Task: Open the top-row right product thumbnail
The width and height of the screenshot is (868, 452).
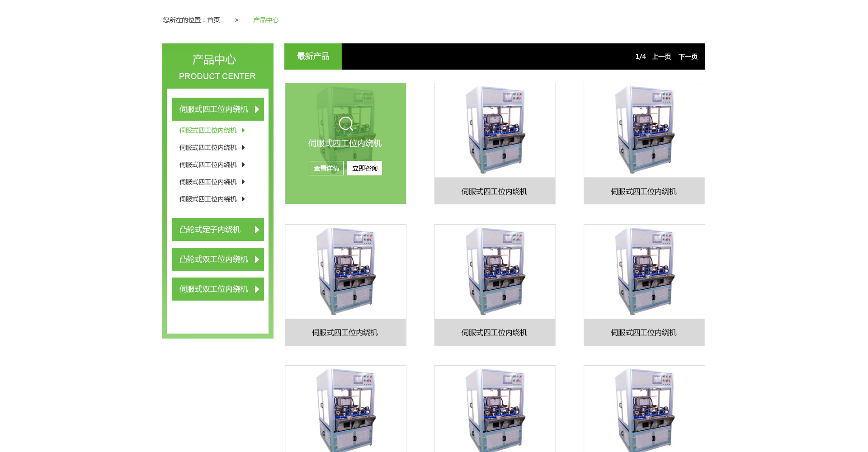Action: click(644, 130)
